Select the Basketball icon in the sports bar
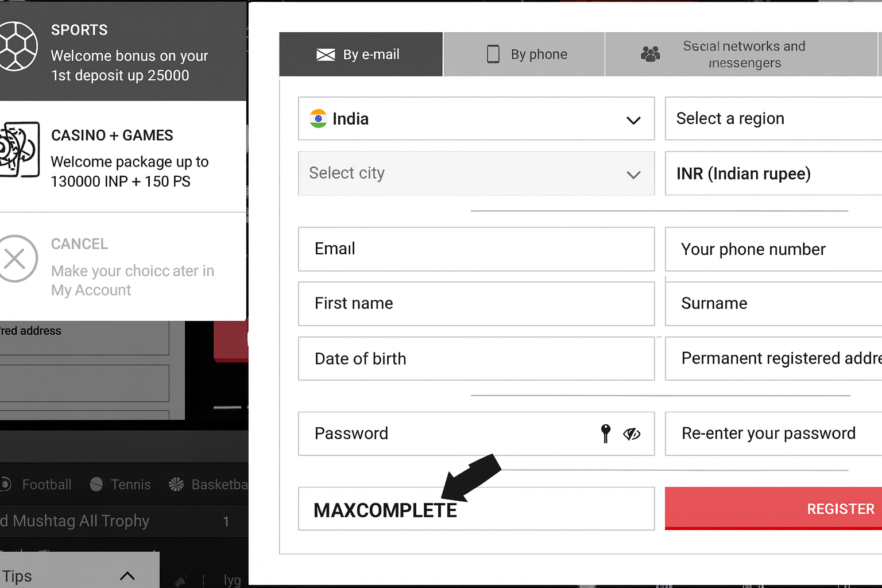 click(x=176, y=484)
